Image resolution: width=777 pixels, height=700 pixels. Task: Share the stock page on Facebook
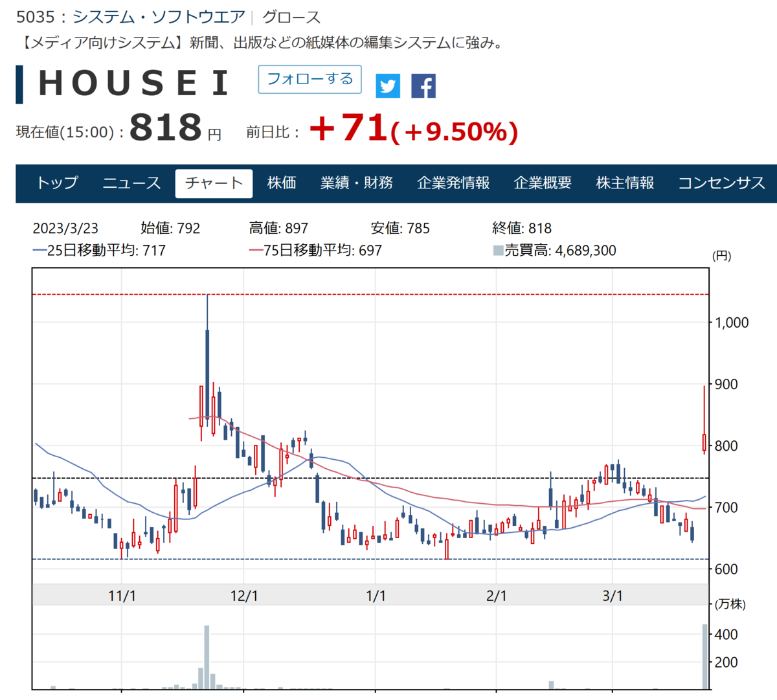pyautogui.click(x=423, y=85)
